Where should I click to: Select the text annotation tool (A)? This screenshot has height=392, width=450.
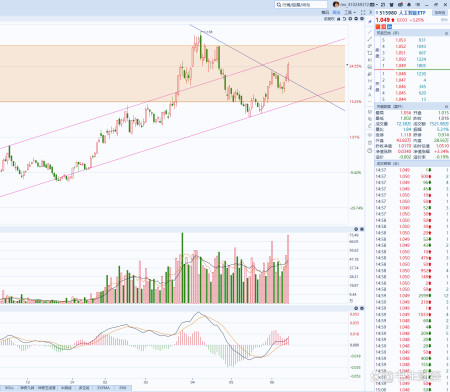[370, 95]
